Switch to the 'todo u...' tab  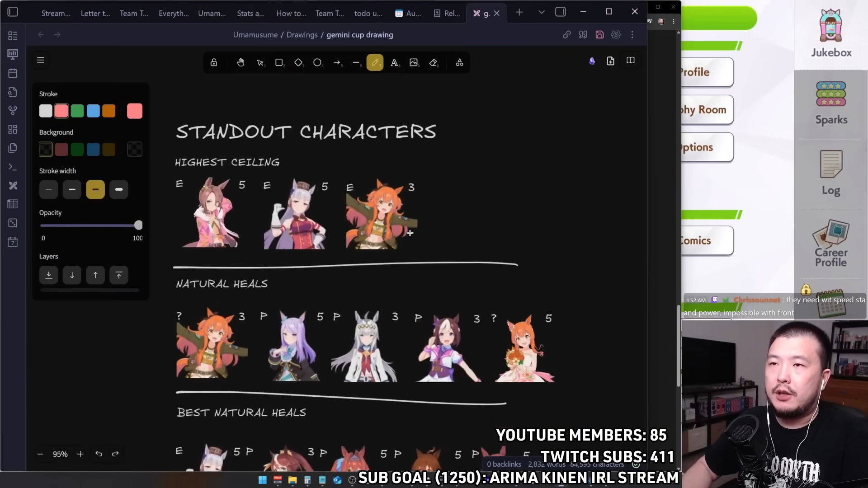coord(368,14)
